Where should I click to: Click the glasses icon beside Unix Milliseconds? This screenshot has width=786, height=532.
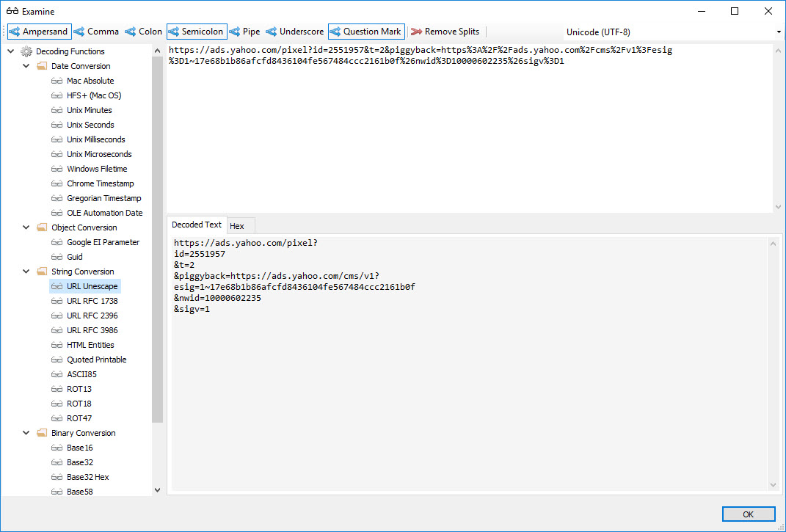pos(57,139)
